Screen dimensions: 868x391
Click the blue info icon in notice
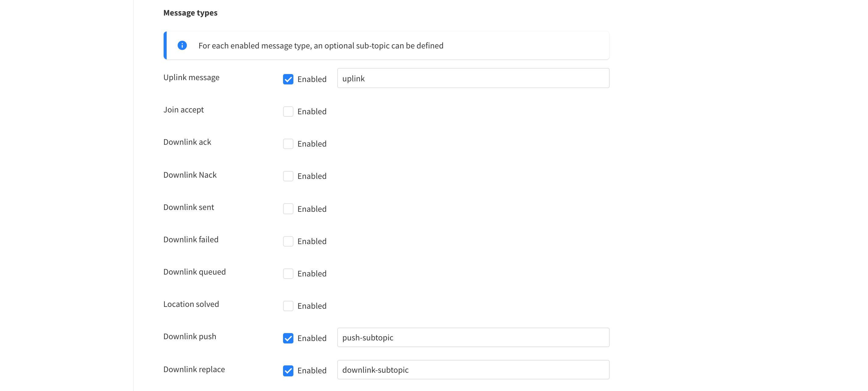182,45
